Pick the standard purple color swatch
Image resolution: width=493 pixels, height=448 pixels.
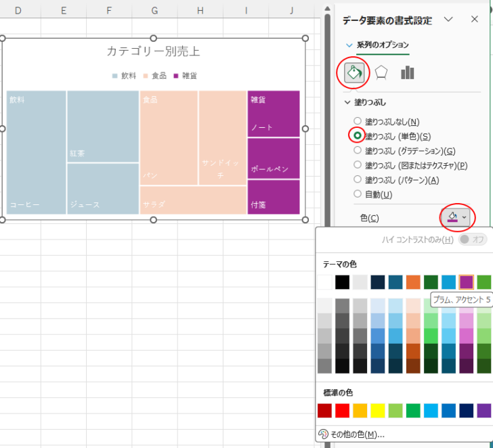point(484,411)
